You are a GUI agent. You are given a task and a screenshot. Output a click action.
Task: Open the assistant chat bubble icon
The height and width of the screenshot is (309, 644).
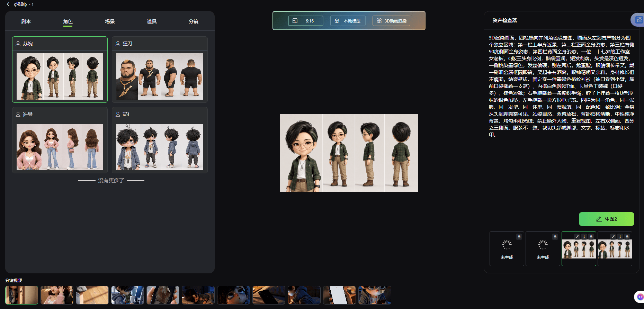coord(640,297)
